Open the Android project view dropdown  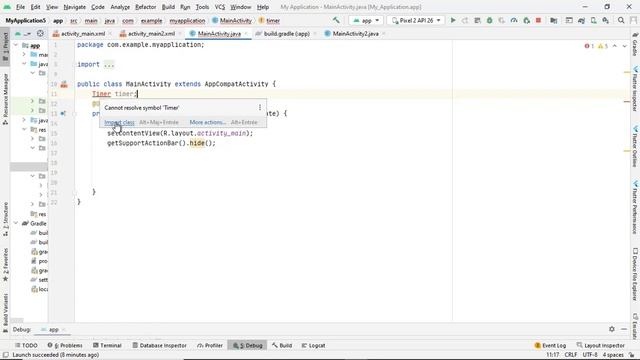tap(22, 33)
